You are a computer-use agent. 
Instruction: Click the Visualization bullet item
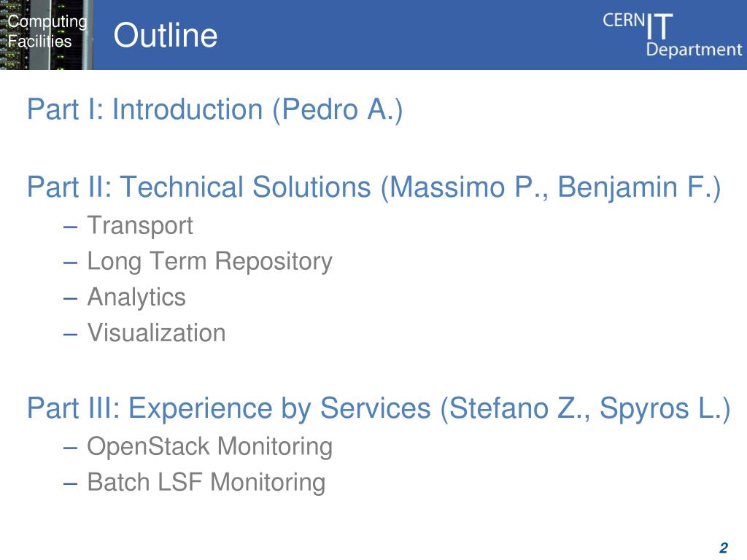tap(156, 332)
